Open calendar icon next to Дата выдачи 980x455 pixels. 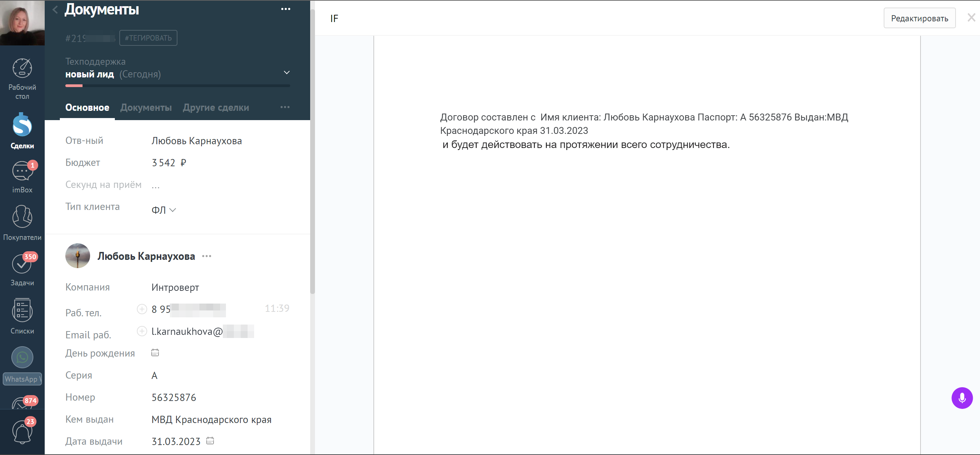point(210,441)
